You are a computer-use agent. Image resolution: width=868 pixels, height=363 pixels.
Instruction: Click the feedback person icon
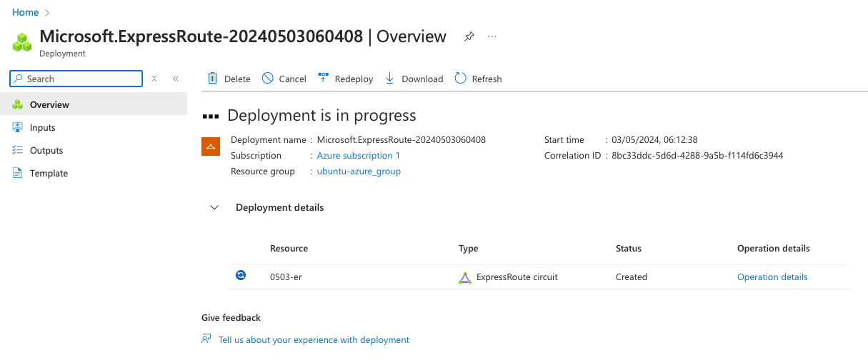(x=206, y=339)
